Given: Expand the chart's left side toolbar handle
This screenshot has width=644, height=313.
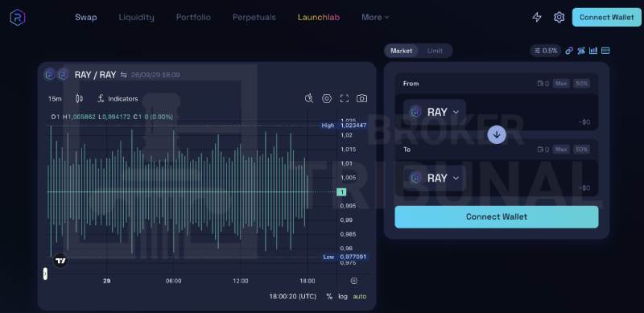Looking at the screenshot, I should (45, 274).
